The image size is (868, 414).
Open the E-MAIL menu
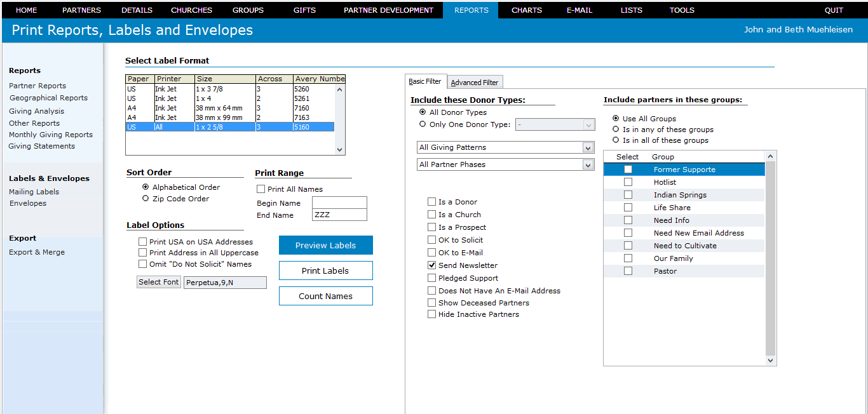pos(580,10)
